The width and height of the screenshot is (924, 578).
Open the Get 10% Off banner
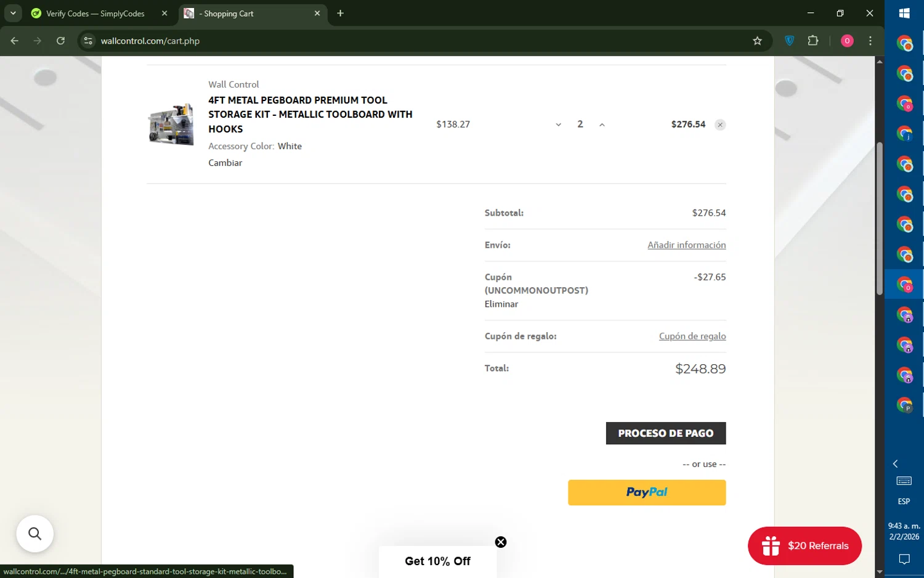(x=437, y=561)
